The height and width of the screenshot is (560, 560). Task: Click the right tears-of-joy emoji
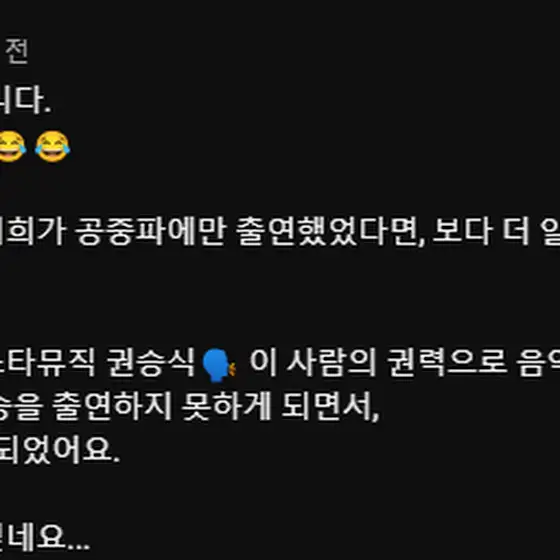pos(52,146)
